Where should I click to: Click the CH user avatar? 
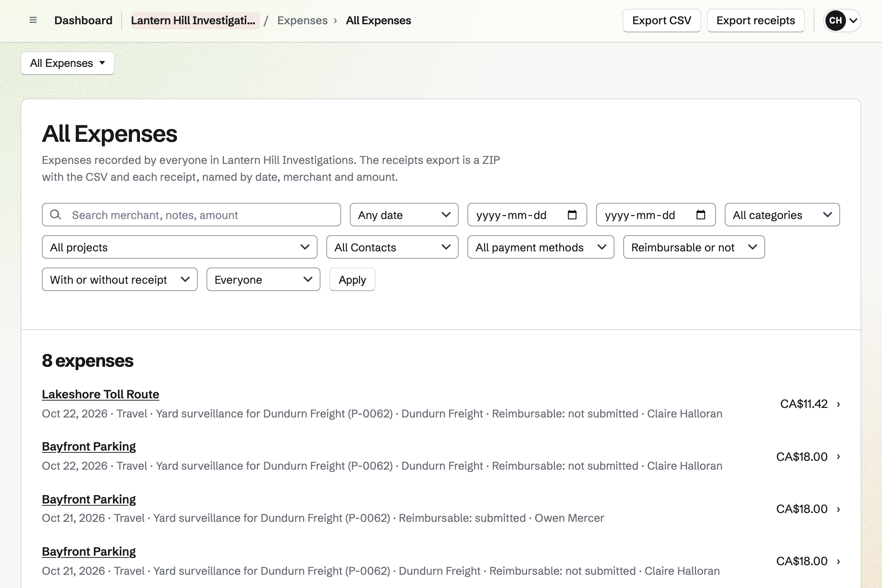[835, 20]
